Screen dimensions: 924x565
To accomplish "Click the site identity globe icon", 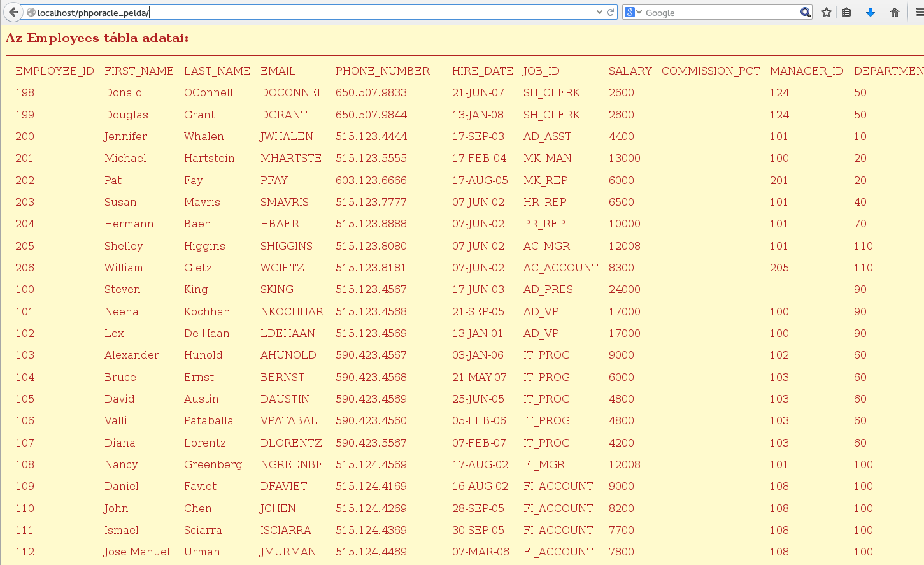I will tap(31, 12).
